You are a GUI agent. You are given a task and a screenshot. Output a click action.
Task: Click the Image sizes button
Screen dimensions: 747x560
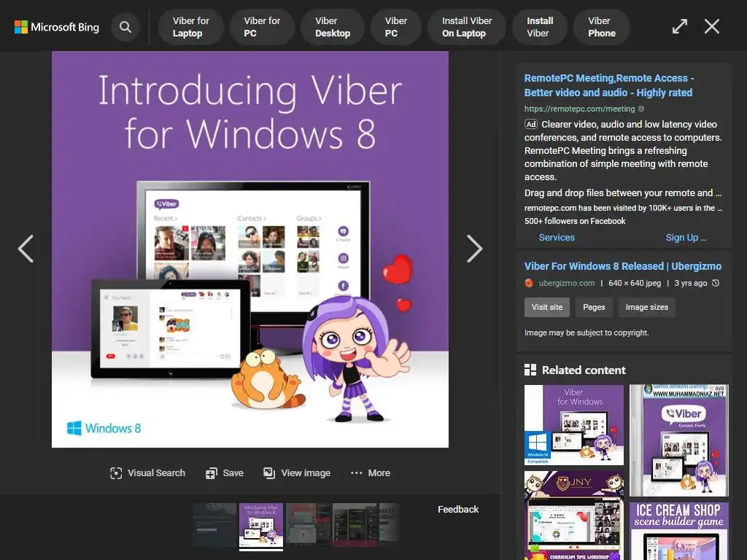(x=646, y=307)
